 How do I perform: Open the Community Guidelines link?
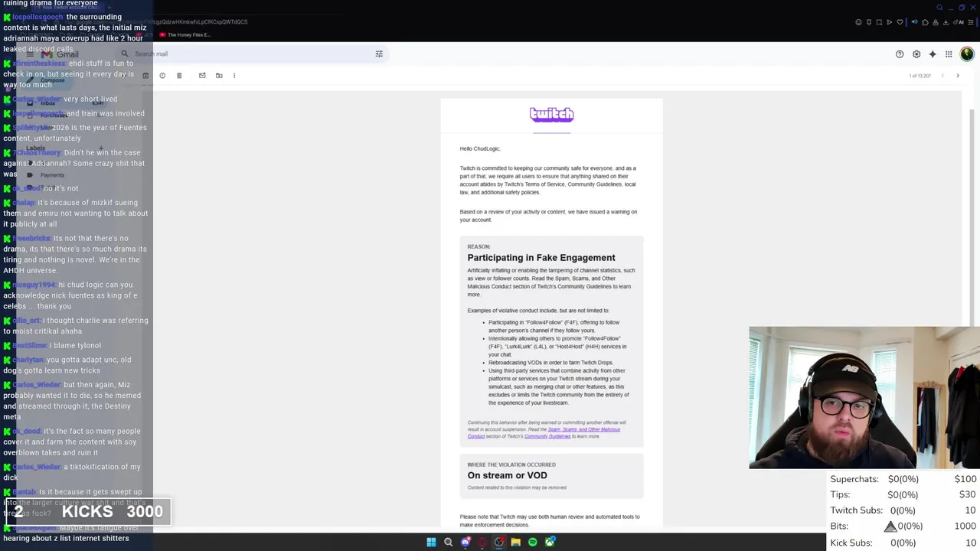547,436
